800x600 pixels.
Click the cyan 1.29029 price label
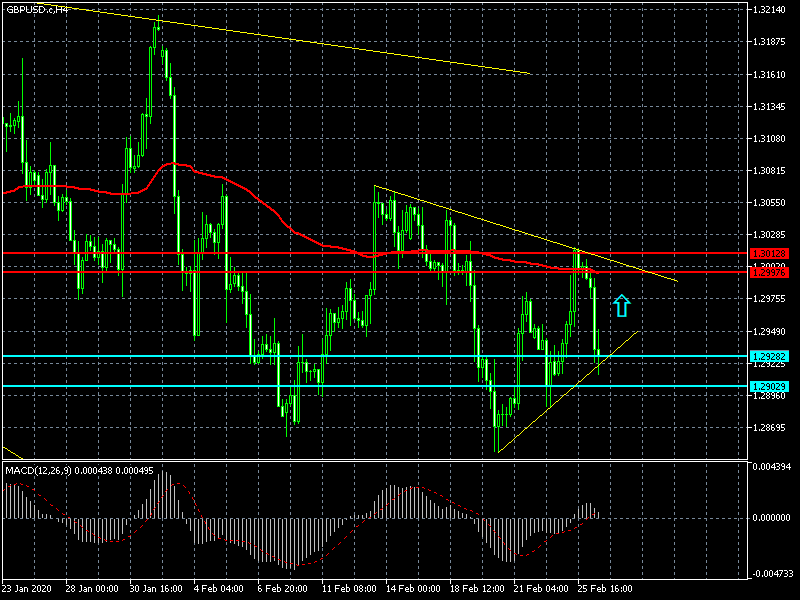point(769,386)
